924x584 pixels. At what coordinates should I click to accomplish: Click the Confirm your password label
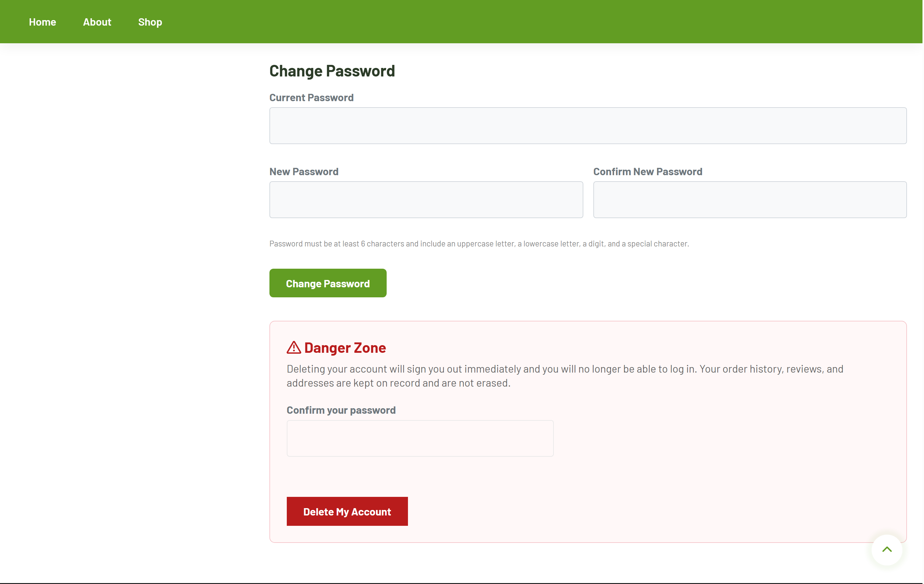tap(342, 410)
